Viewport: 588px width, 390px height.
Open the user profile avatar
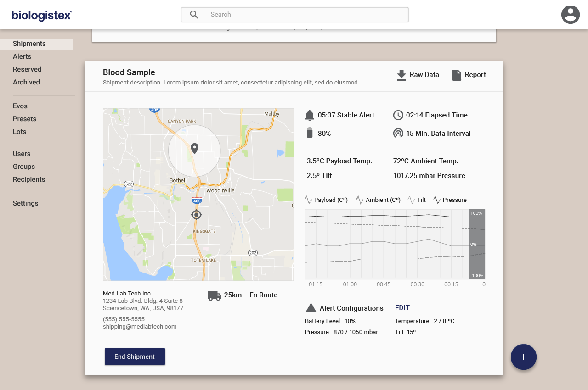(571, 15)
